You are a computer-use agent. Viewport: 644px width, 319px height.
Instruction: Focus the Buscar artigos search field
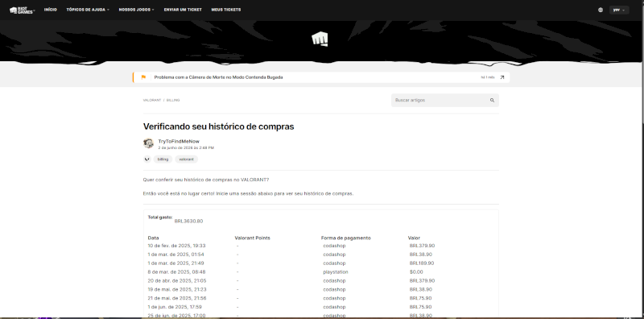(x=445, y=101)
